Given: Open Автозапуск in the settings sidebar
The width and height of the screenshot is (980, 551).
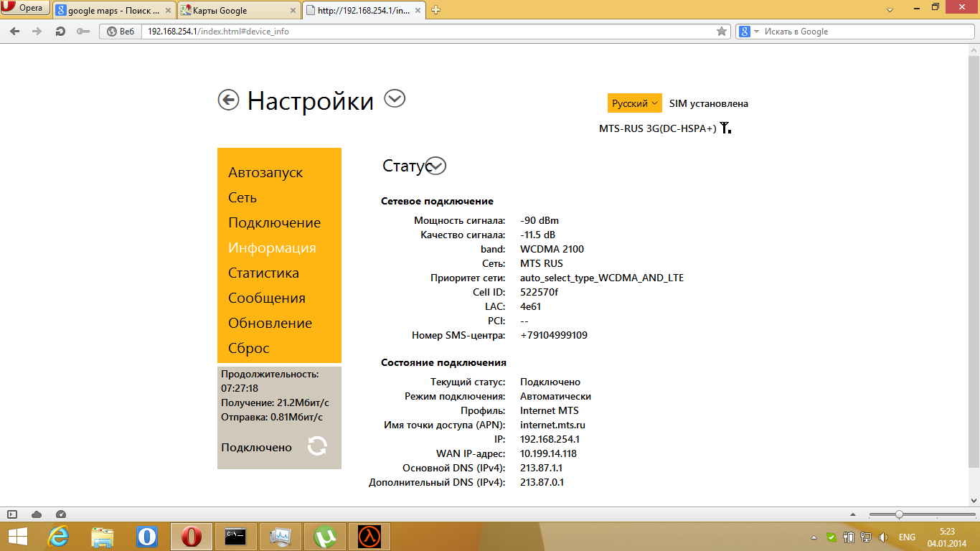Looking at the screenshot, I should [x=265, y=172].
